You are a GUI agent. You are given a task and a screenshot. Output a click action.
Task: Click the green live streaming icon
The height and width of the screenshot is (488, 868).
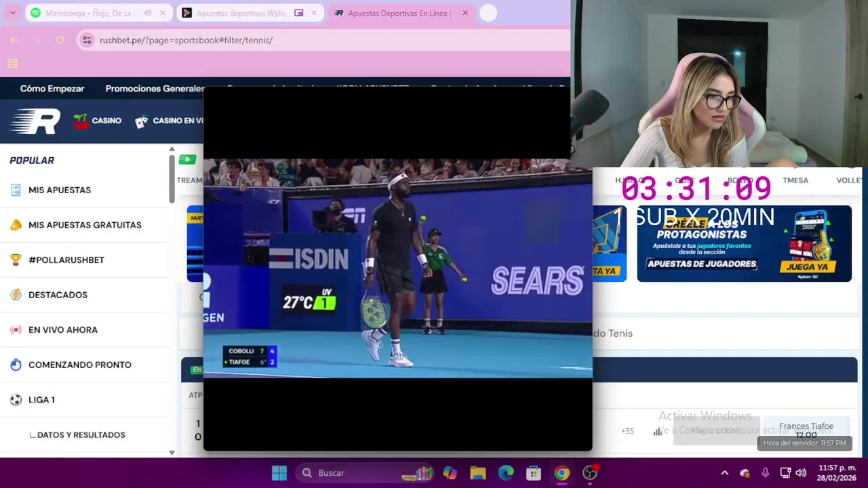pyautogui.click(x=187, y=160)
